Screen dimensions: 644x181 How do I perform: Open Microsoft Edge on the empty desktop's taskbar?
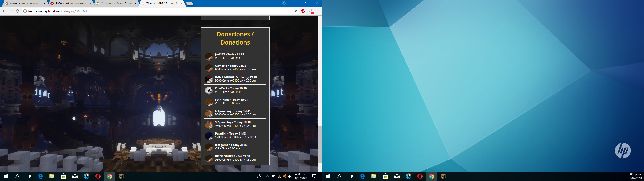click(x=363, y=176)
